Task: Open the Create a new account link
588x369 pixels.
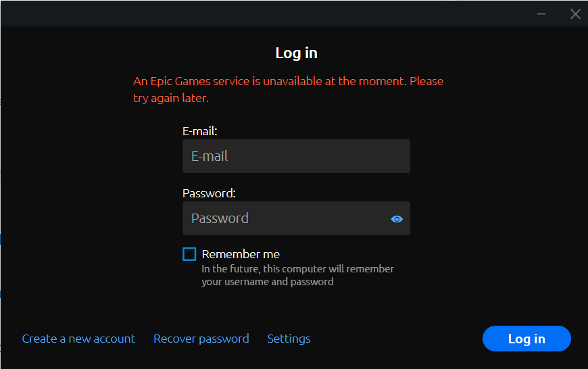Action: pos(78,339)
